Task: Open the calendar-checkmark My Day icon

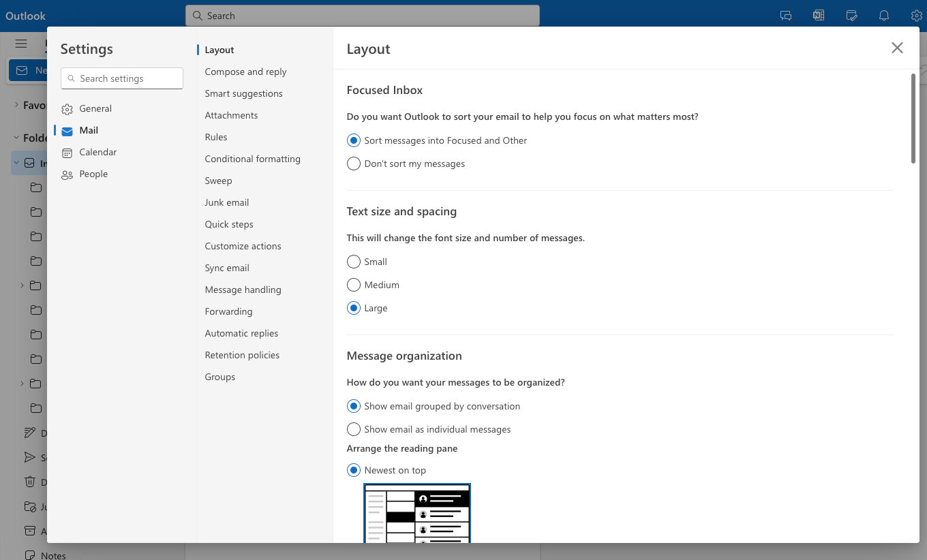Action: [851, 16]
